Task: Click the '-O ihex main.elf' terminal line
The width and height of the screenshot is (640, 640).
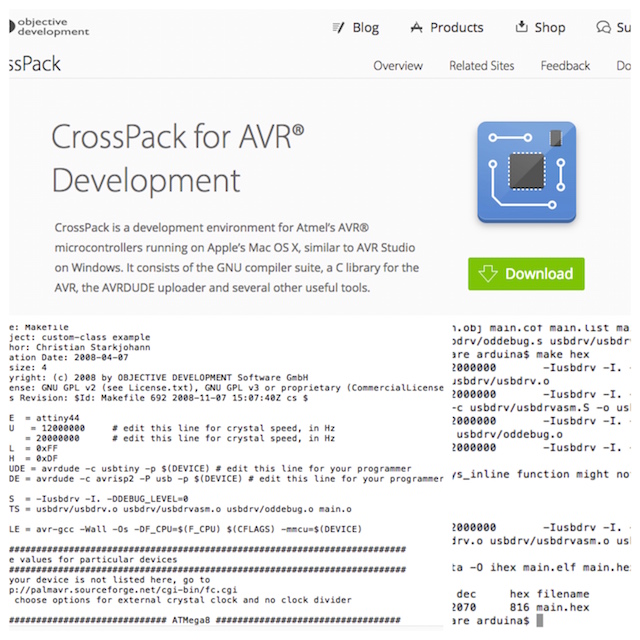Action: click(x=541, y=567)
